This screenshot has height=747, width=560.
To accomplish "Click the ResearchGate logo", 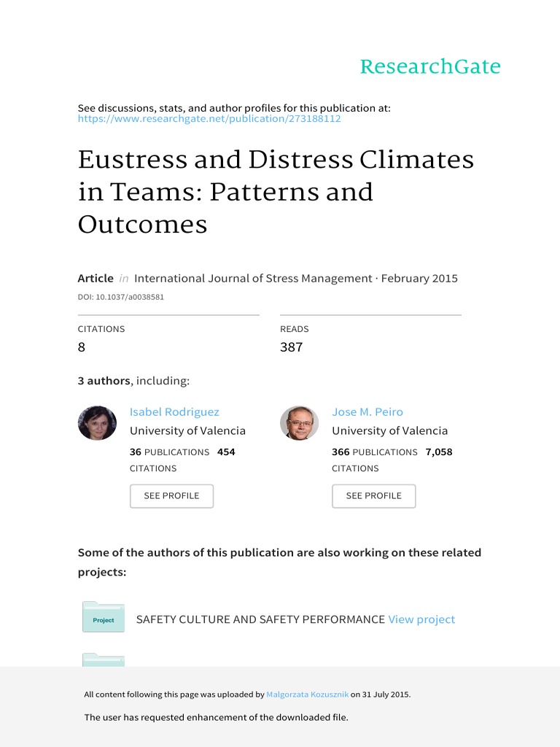I will pos(430,66).
